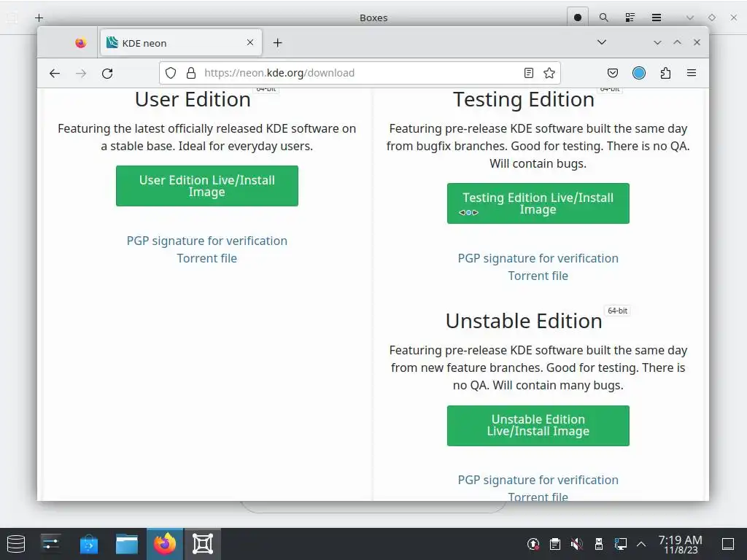Click the 64-bit badge near Unstable Edition
This screenshot has height=560, width=747.
(617, 311)
